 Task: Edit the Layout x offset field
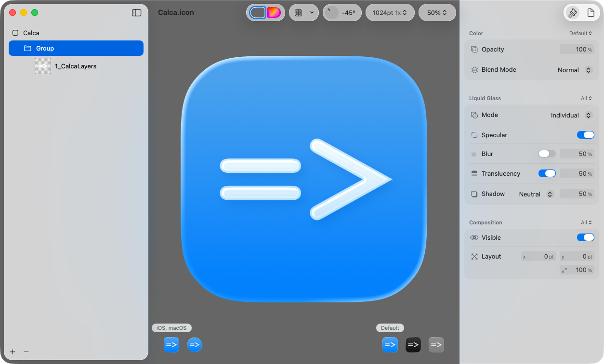(x=538, y=257)
